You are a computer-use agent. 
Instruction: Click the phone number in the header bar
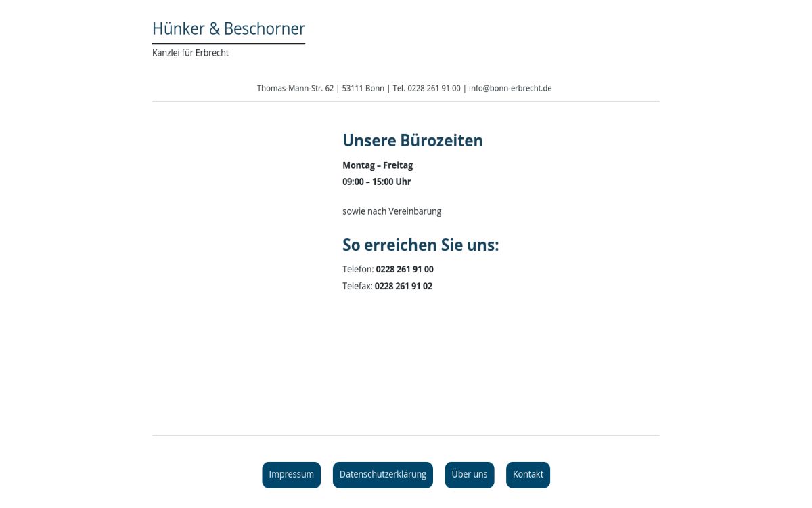[426, 88]
